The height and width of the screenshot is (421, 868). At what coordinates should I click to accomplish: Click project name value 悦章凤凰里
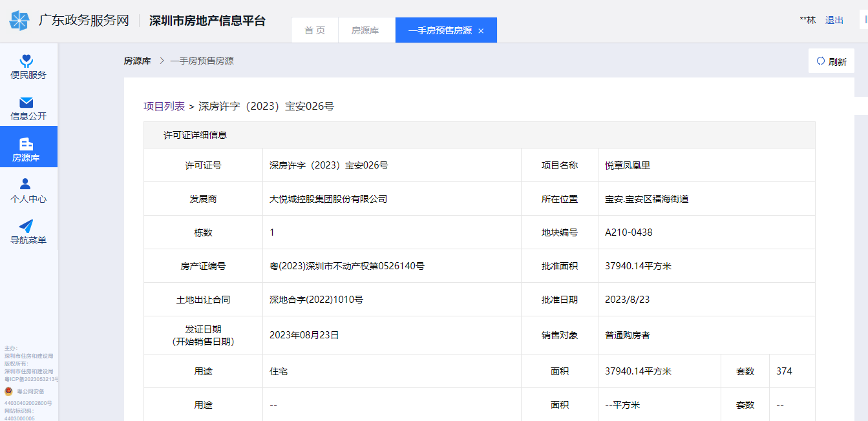pos(628,165)
